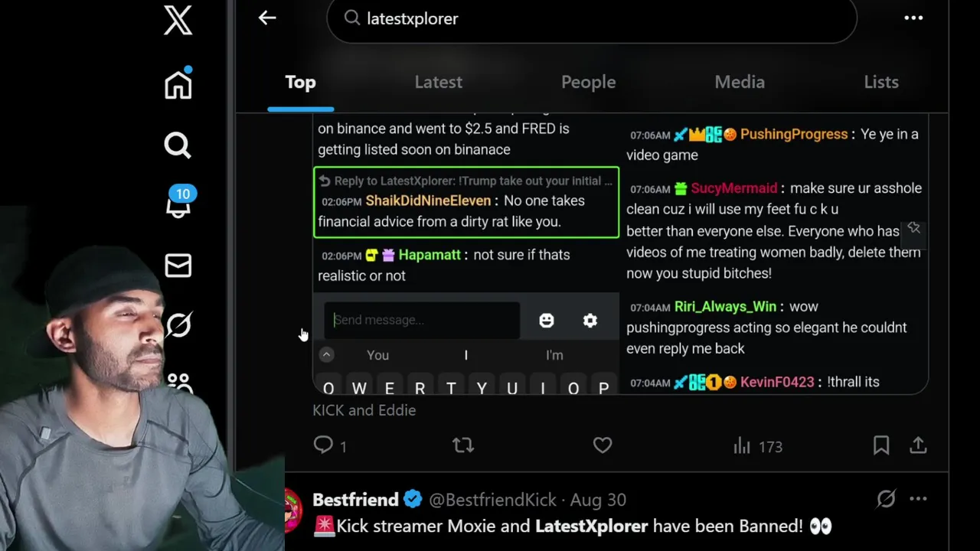Viewport: 980px width, 551px height.
Task: Switch to the Latest tab
Action: click(x=438, y=82)
